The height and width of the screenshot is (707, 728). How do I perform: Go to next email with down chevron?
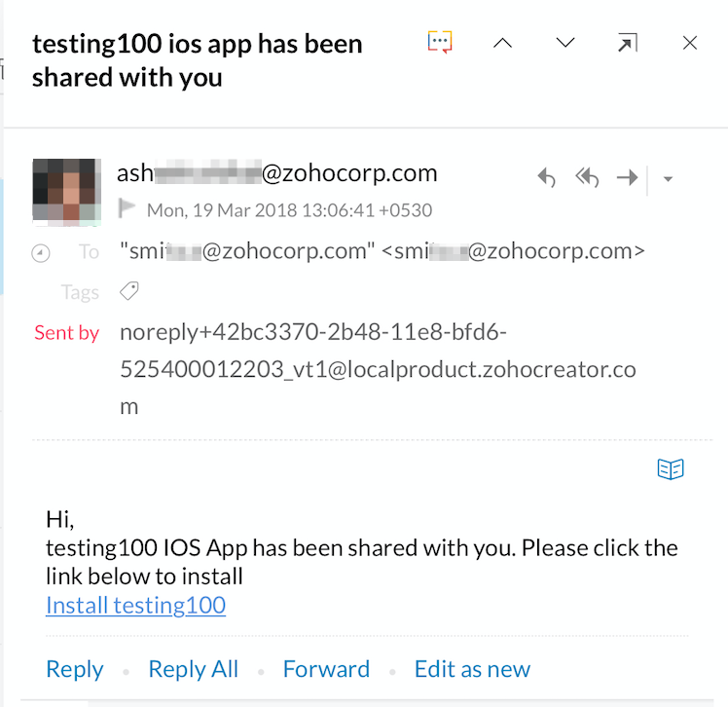point(564,43)
